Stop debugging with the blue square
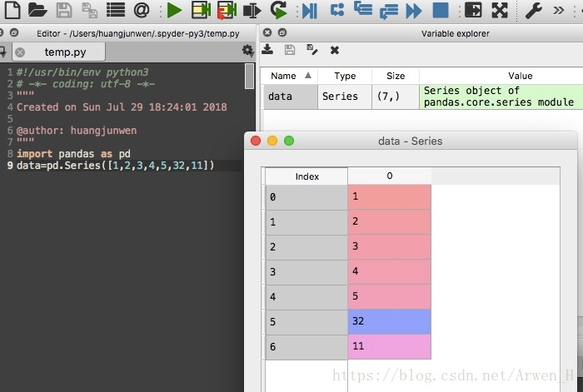The height and width of the screenshot is (392, 583). tap(441, 11)
